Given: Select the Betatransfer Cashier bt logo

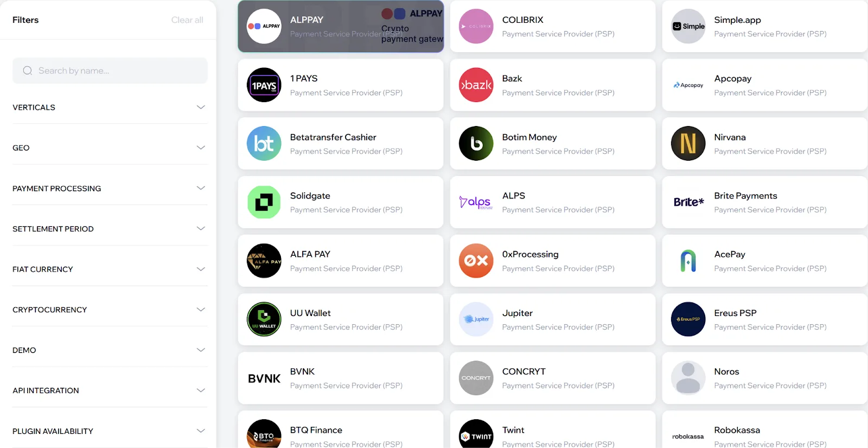Looking at the screenshot, I should (x=264, y=143).
